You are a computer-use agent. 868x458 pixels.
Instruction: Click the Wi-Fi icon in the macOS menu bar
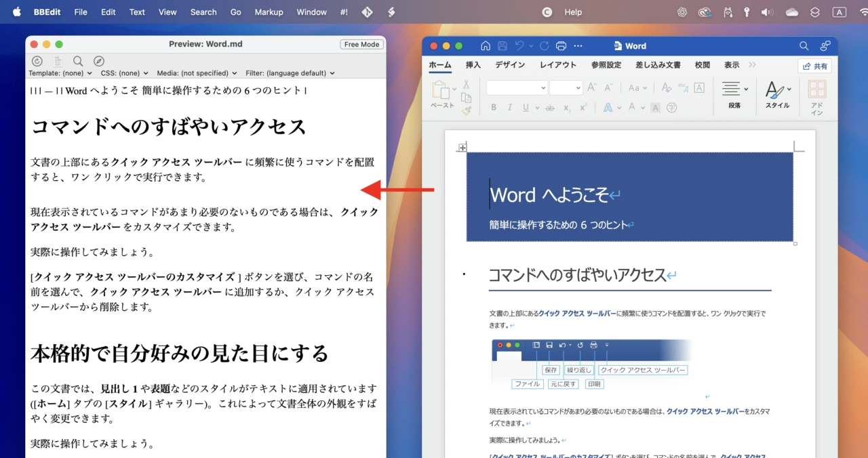pyautogui.click(x=864, y=12)
